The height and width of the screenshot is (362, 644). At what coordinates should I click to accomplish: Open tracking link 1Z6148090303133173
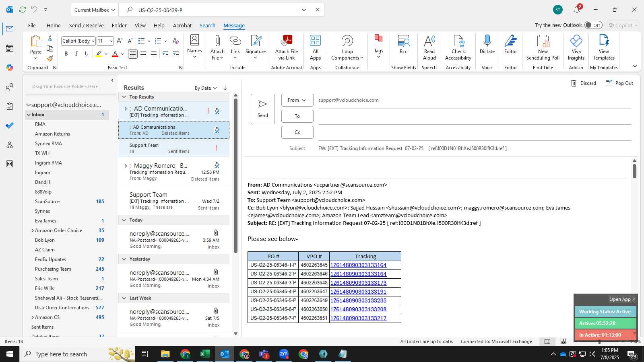358,283
